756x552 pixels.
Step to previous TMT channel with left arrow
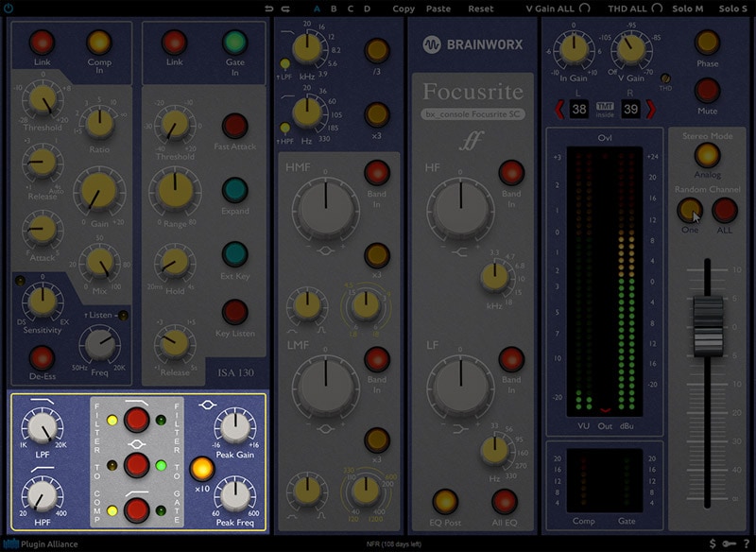(558, 110)
